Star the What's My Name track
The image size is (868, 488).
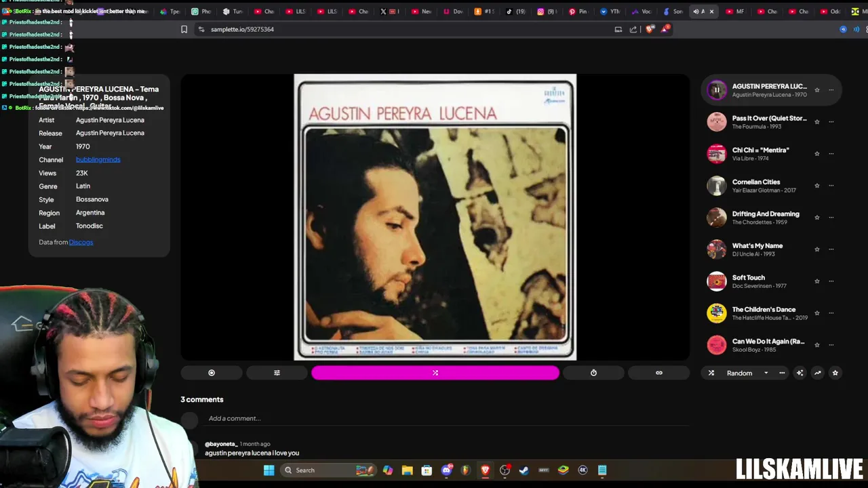pos(816,249)
